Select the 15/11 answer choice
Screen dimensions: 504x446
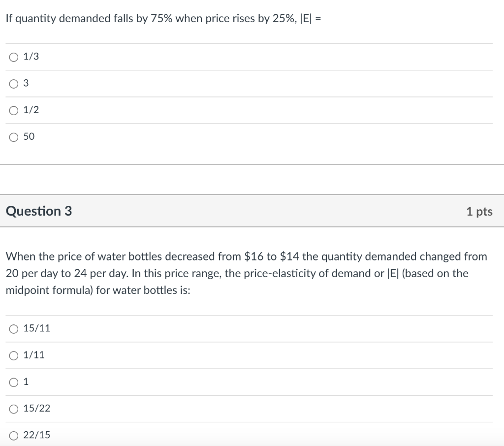pyautogui.click(x=13, y=328)
